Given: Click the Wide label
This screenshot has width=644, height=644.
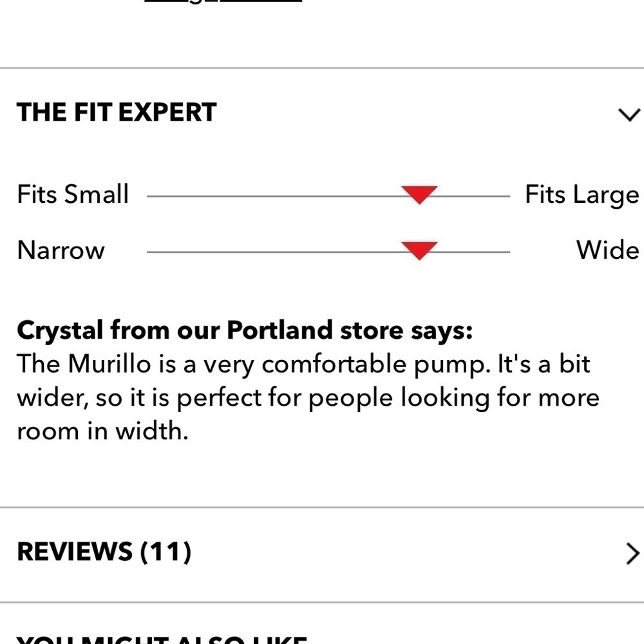Looking at the screenshot, I should (x=607, y=250).
